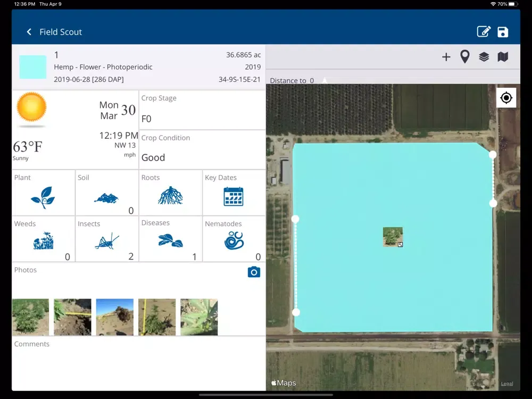Tap the Hemp - Flower - Photoperiodic crop text
This screenshot has width=532, height=399.
coord(103,67)
